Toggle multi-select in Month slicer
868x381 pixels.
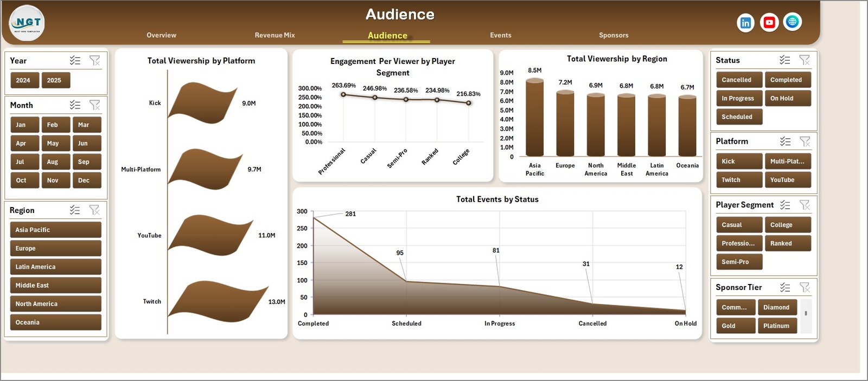pyautogui.click(x=75, y=105)
